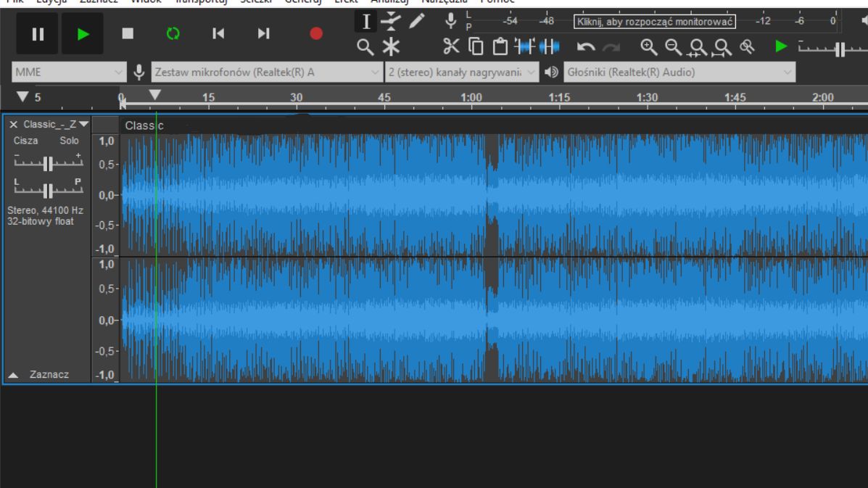The image size is (868, 488).
Task: Click the lower channel waveform
Action: click(x=494, y=320)
